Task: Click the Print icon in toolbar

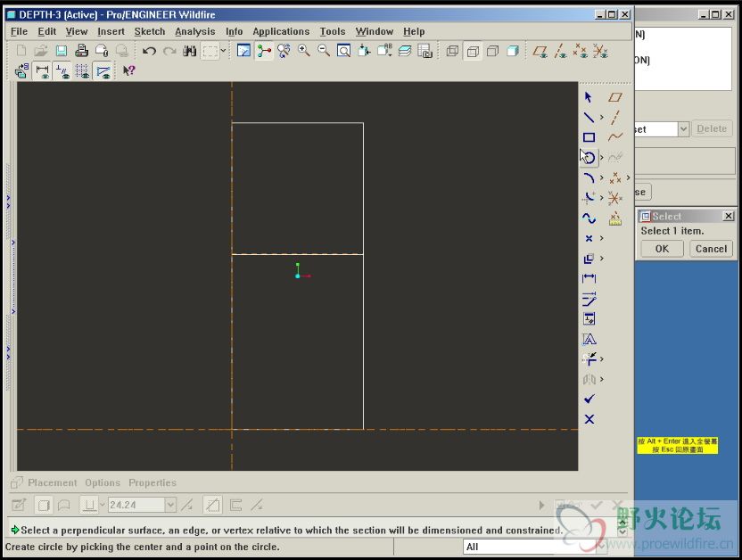Action: pyautogui.click(x=81, y=51)
